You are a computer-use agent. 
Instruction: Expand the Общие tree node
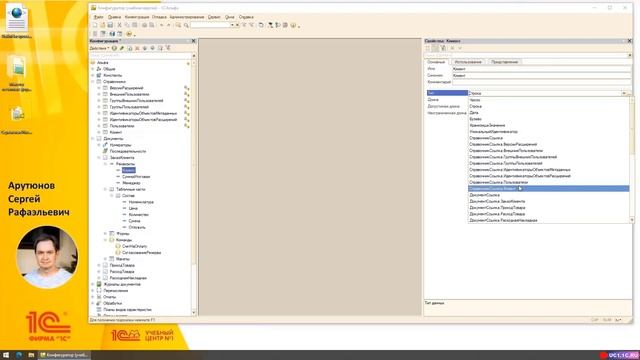pyautogui.click(x=93, y=69)
